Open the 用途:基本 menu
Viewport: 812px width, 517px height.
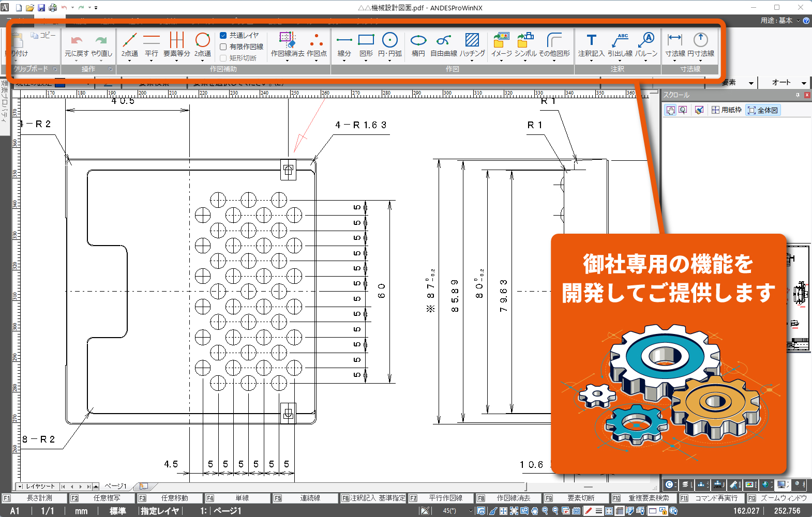(x=779, y=20)
